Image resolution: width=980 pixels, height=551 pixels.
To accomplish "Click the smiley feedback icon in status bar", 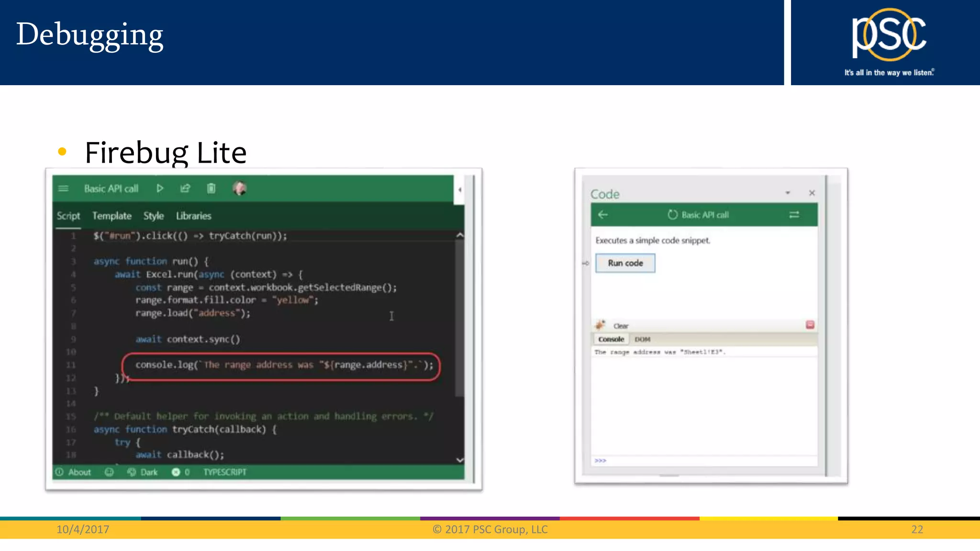I will click(x=109, y=472).
